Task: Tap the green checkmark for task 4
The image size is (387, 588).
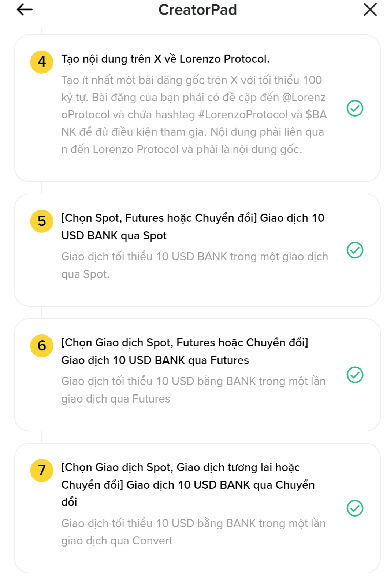Action: [x=355, y=109]
